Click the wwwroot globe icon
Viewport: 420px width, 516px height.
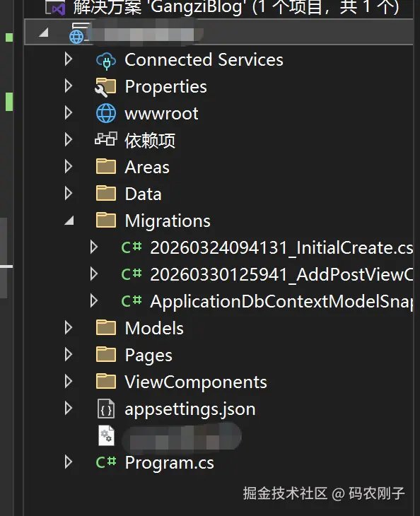[x=105, y=114]
